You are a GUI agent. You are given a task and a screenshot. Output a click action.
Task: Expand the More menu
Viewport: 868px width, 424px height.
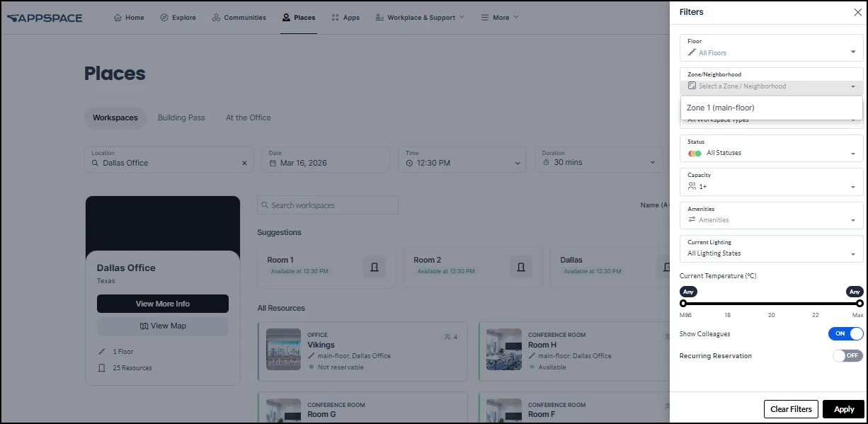pyautogui.click(x=500, y=18)
